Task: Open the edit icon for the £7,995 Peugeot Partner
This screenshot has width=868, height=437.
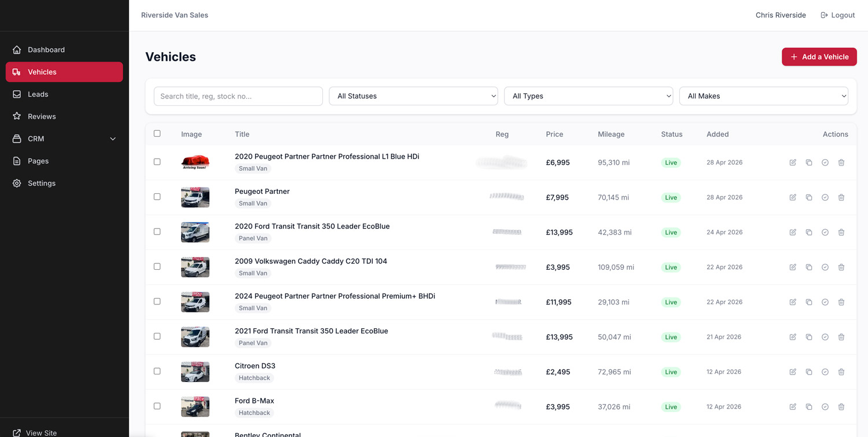Action: pyautogui.click(x=793, y=197)
